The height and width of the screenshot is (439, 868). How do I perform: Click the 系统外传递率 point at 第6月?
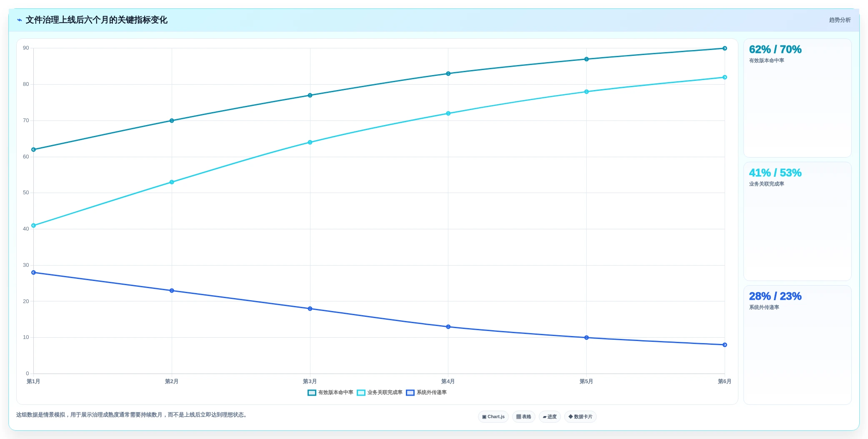[725, 345]
